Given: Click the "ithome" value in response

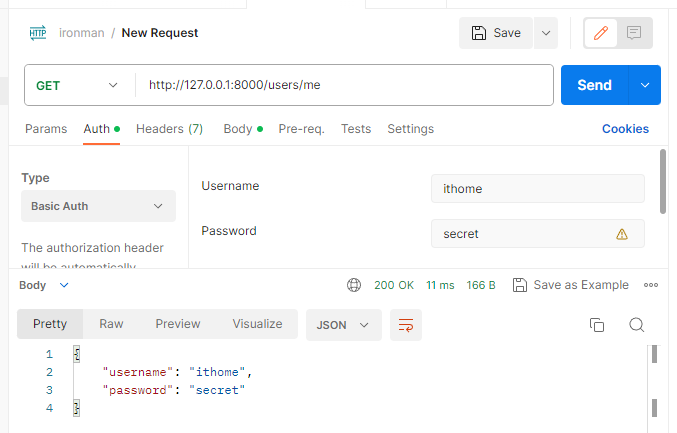Looking at the screenshot, I should 217,372.
